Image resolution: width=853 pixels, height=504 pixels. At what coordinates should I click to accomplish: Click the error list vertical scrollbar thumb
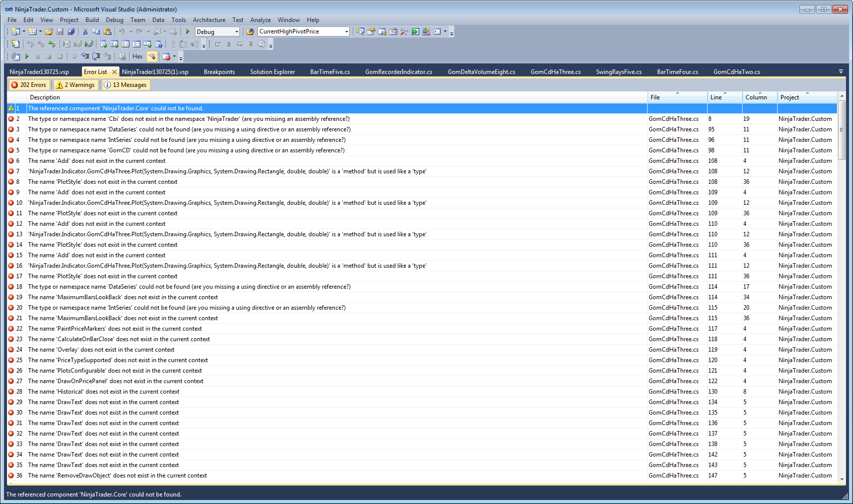click(x=842, y=129)
